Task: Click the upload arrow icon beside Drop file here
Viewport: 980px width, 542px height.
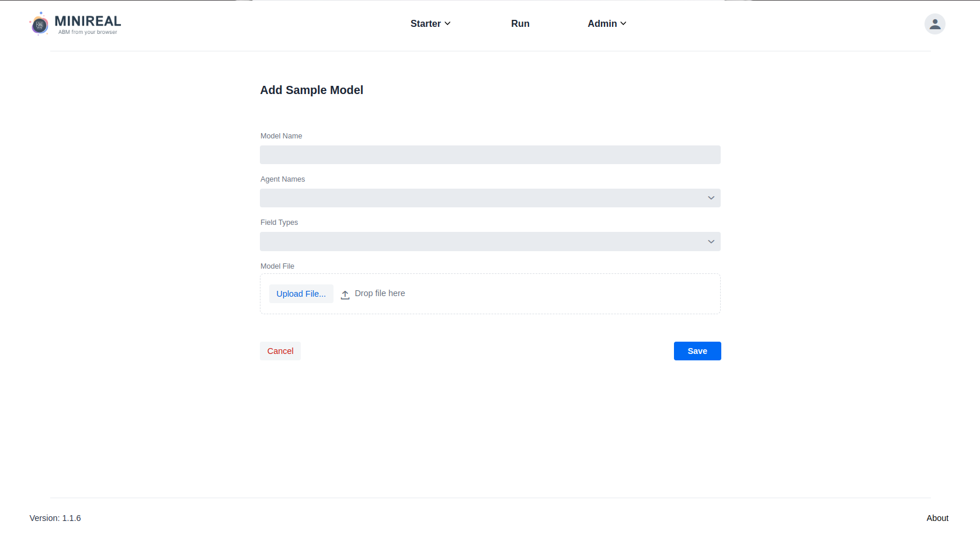Action: click(345, 294)
